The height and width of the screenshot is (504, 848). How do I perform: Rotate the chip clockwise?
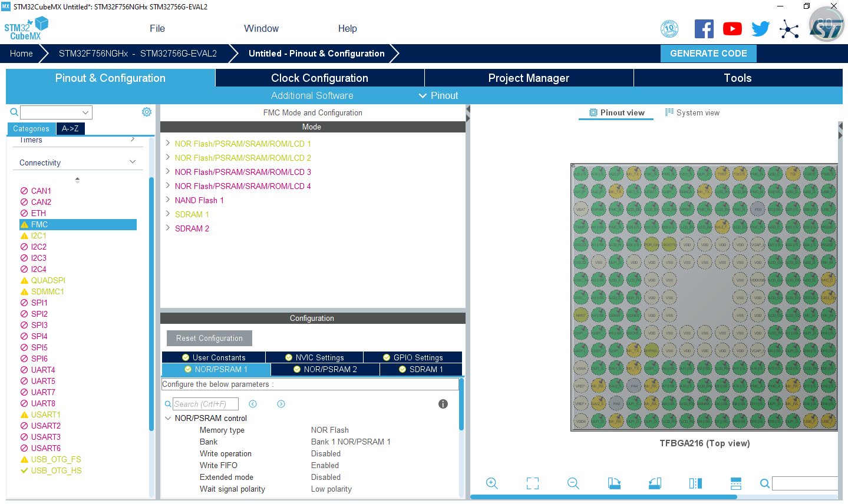(614, 483)
